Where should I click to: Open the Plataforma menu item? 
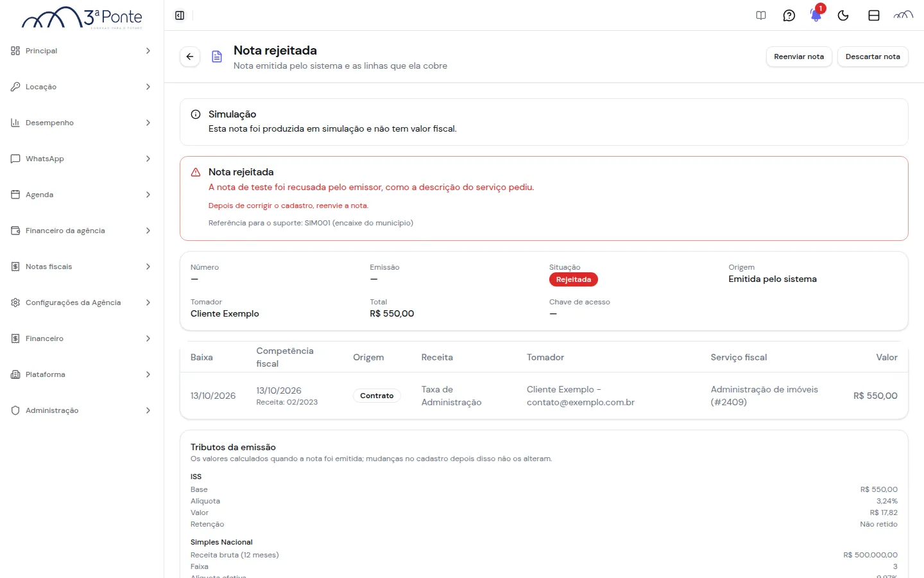[x=81, y=374]
